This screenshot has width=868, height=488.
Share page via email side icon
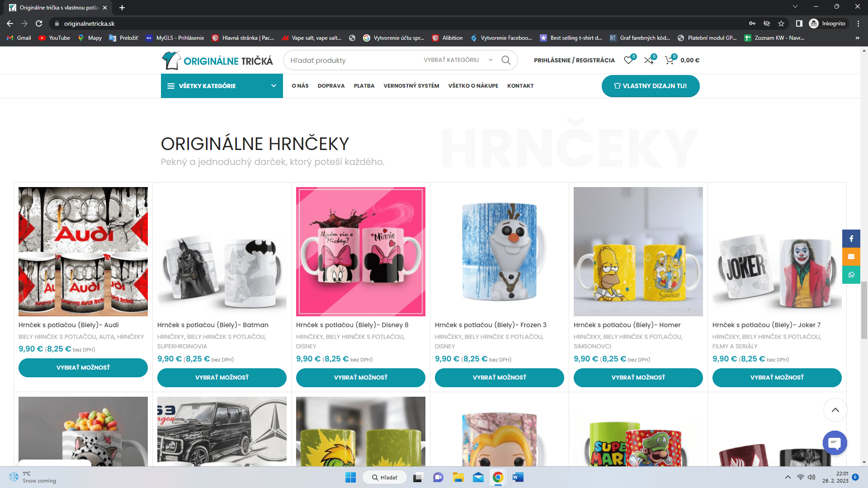click(x=851, y=257)
